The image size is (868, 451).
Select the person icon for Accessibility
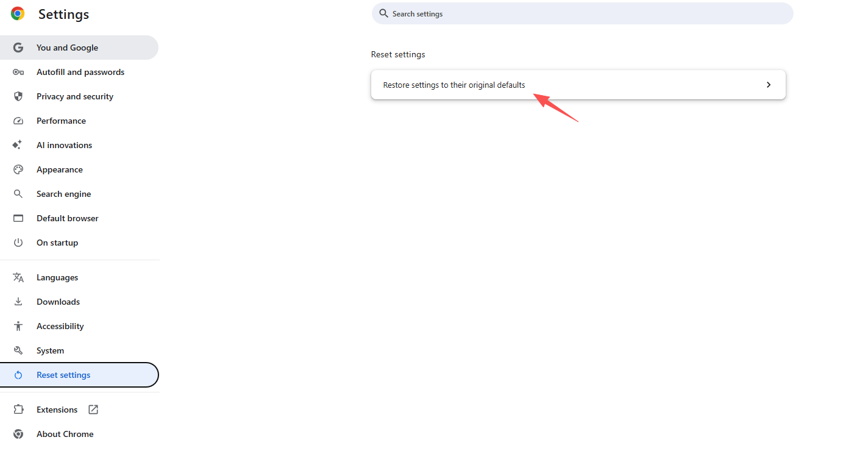pos(18,326)
